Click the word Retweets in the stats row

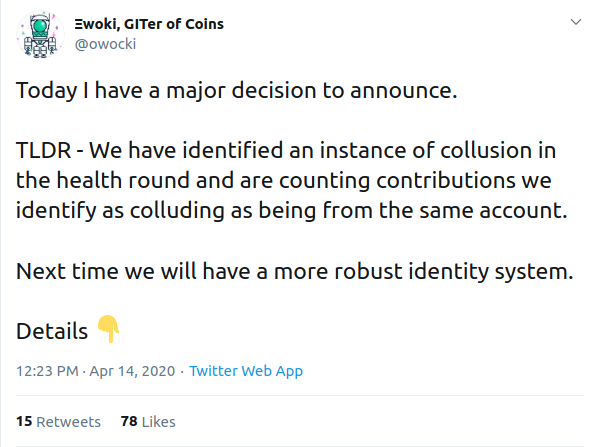[x=69, y=422]
